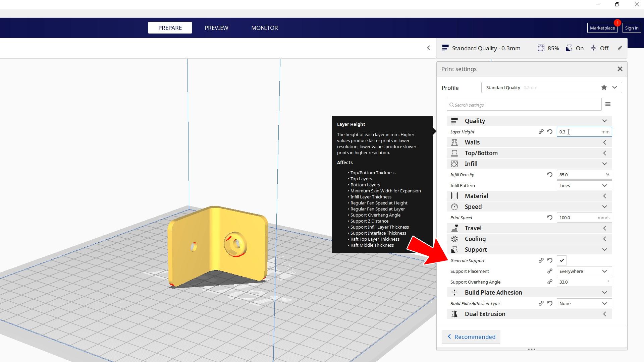Click the Quality section layer height icon
Screen dimensions: 644x362
click(x=454, y=121)
